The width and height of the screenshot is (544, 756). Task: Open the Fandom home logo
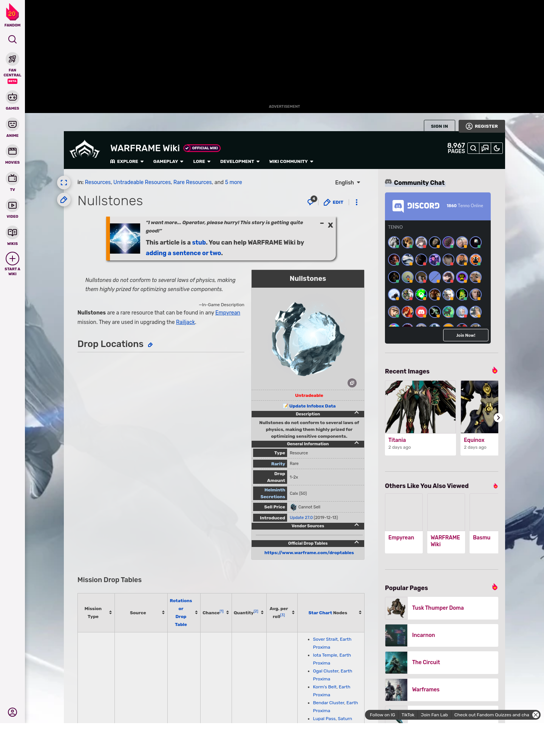point(12,15)
